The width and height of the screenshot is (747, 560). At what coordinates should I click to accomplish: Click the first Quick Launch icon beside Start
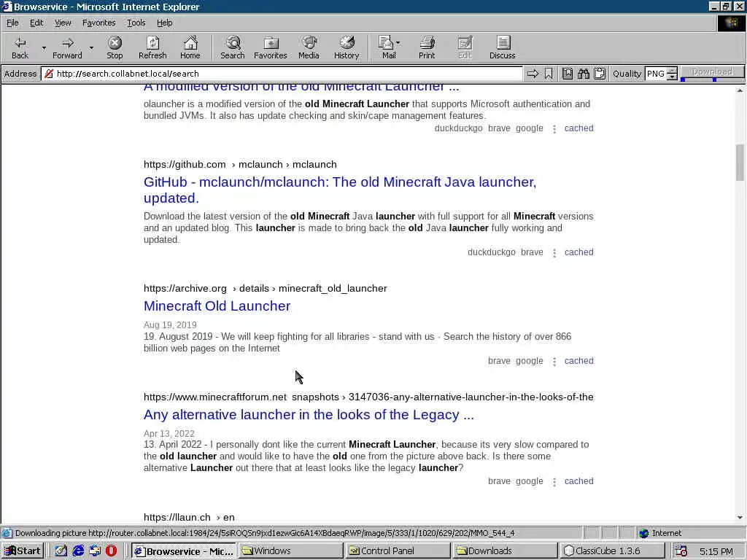point(61,551)
